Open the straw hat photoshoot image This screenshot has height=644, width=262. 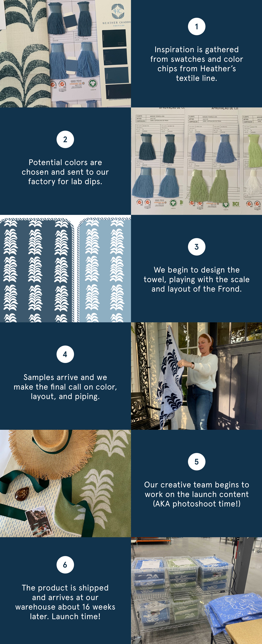click(x=65, y=483)
